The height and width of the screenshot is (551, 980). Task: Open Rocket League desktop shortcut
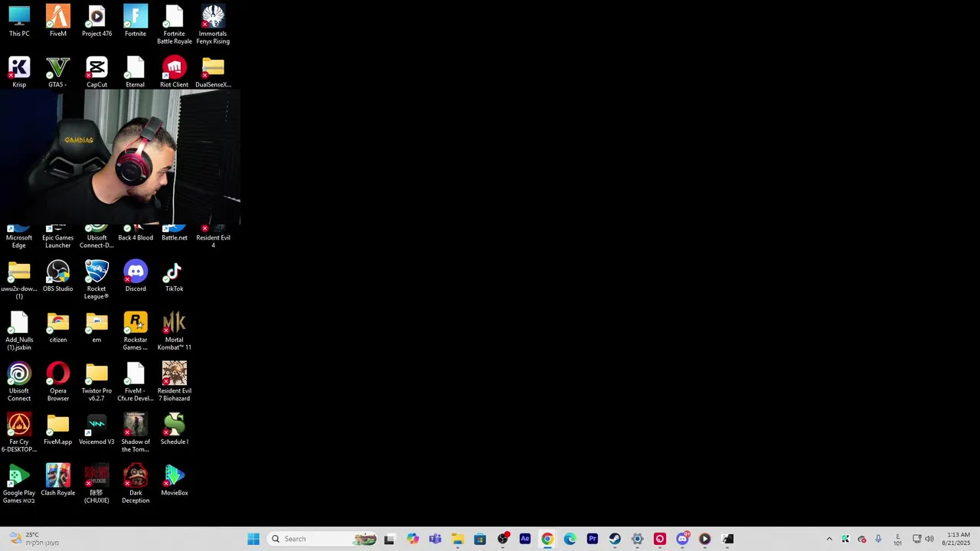point(96,280)
